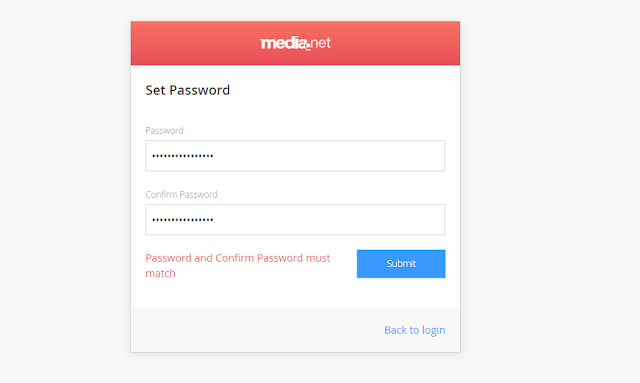Click masked dots in Confirm Password field
The width and height of the screenshot is (640, 383).
pos(183,220)
